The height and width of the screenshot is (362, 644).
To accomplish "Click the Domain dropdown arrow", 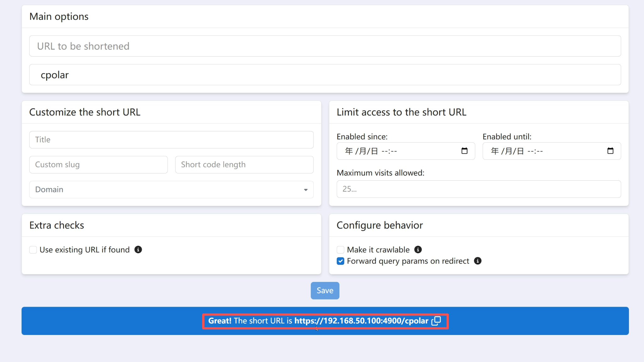I will pyautogui.click(x=306, y=190).
